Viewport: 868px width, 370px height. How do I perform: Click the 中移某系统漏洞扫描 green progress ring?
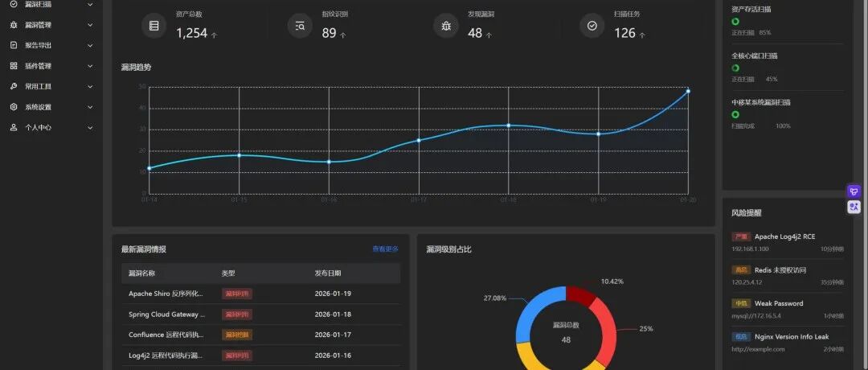click(735, 115)
